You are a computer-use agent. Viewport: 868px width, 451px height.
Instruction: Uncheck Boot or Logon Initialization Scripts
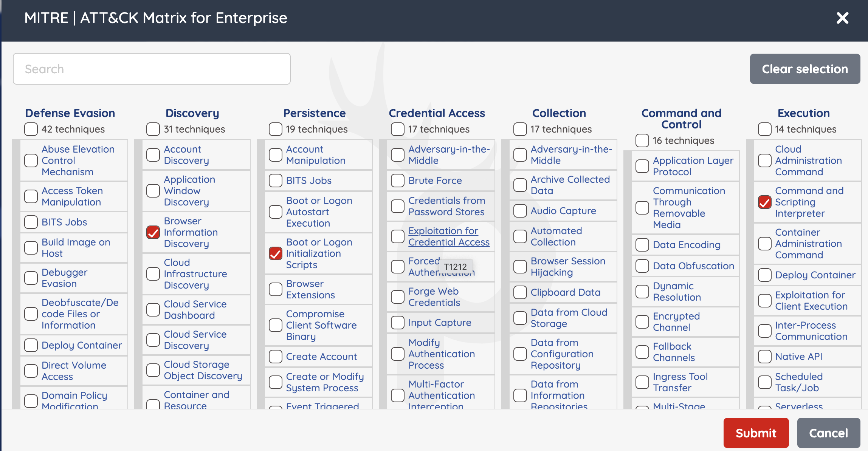click(276, 253)
